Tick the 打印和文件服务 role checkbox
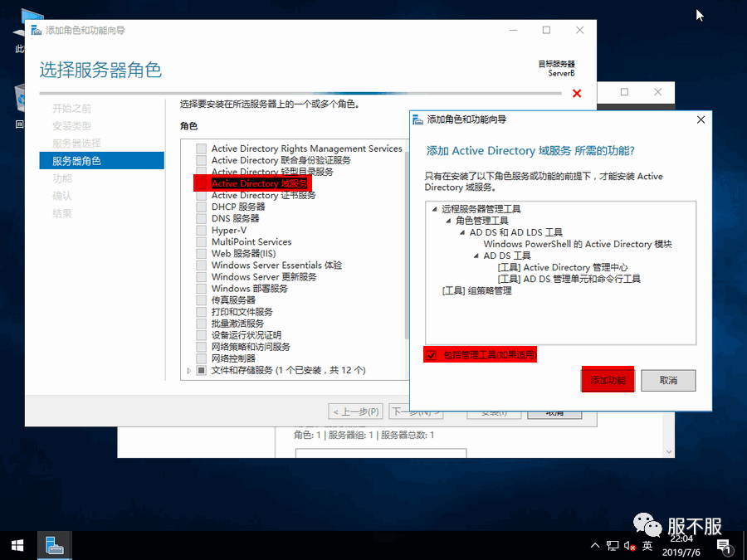747x560 pixels. [202, 312]
